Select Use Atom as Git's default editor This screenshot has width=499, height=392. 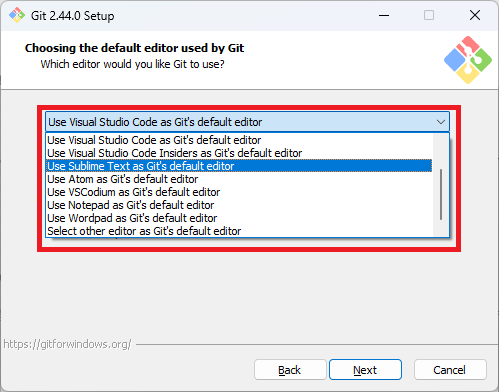click(x=239, y=179)
